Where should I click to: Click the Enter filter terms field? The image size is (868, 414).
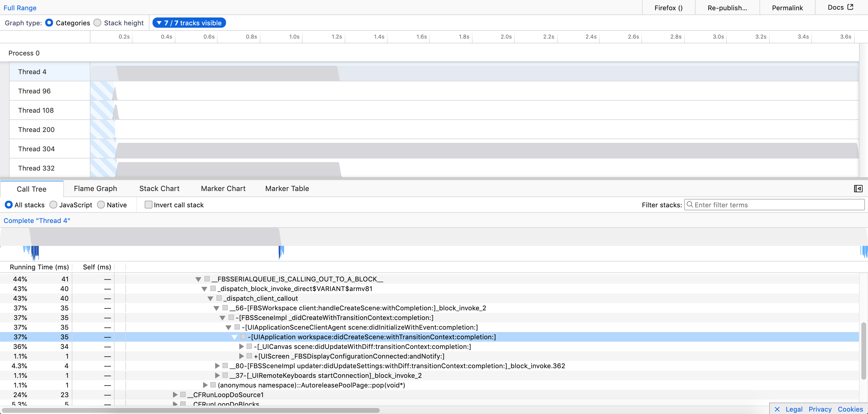(775, 205)
